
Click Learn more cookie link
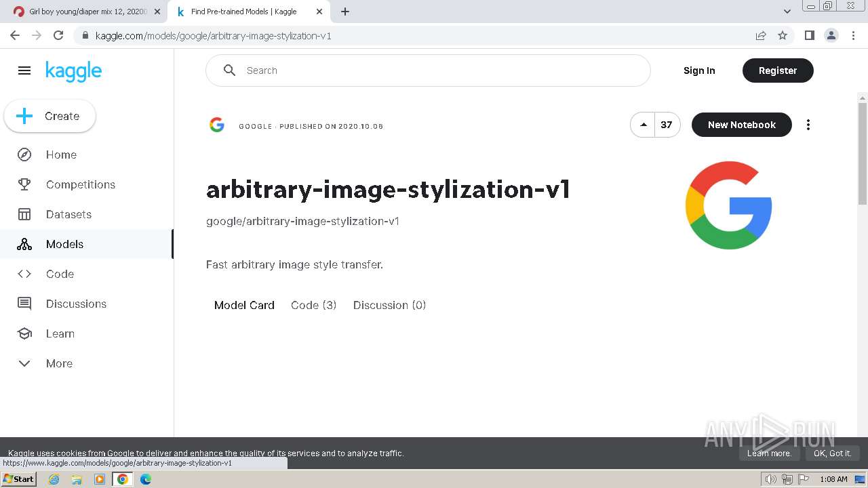[769, 453]
